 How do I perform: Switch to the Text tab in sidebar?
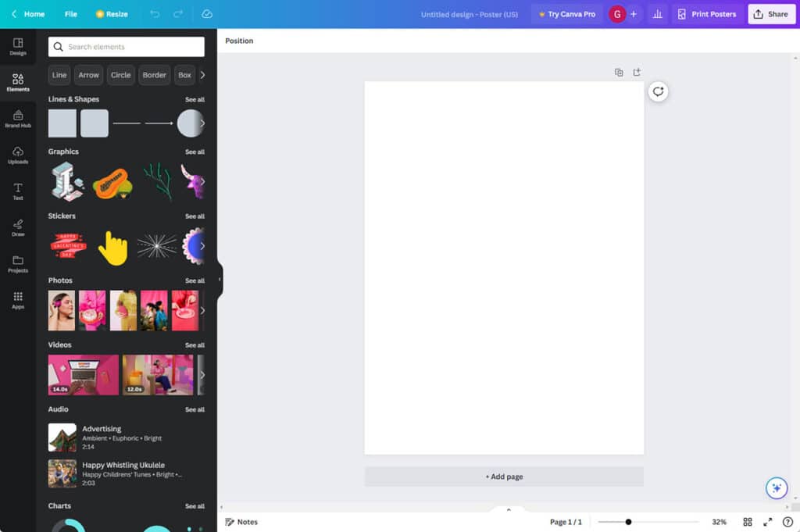pos(17,191)
